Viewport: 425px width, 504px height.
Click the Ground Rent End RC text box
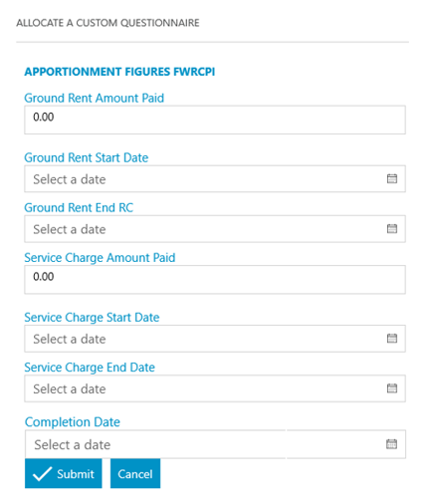[215, 229]
